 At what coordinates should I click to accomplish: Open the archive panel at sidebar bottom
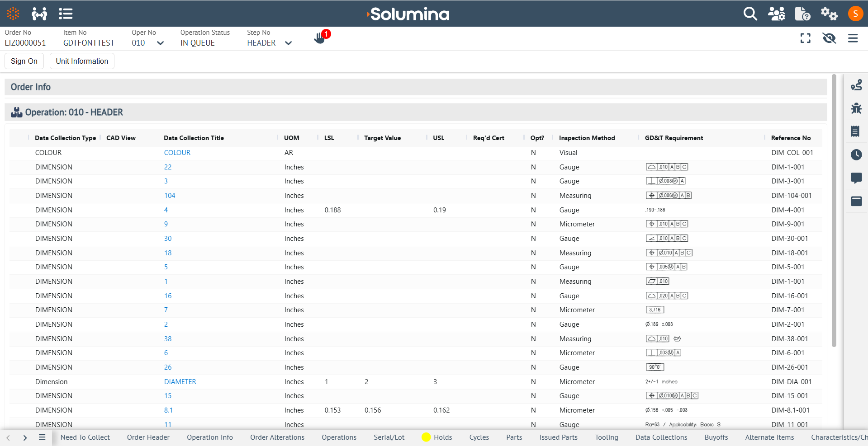coord(856,202)
